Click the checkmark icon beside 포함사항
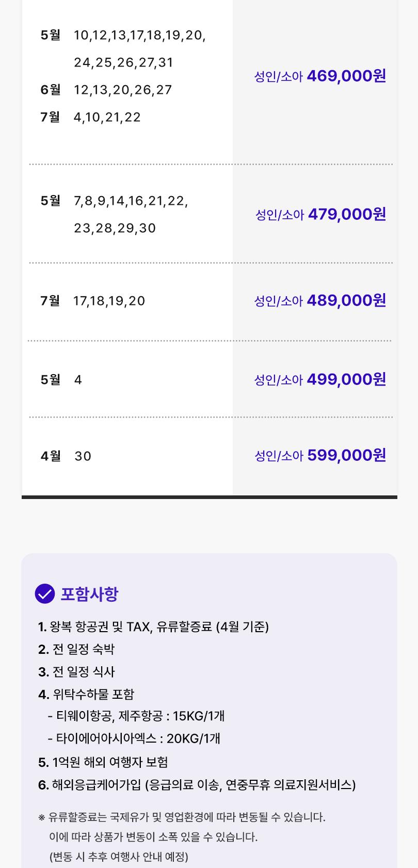This screenshot has height=868, width=418. click(x=44, y=593)
